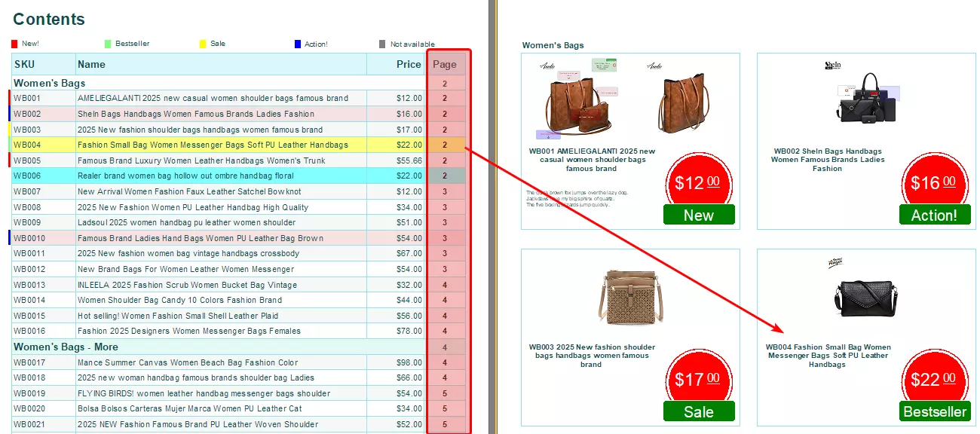Click SKU WB0010 cell
Image resolution: width=980 pixels, height=434 pixels.
pyautogui.click(x=44, y=238)
